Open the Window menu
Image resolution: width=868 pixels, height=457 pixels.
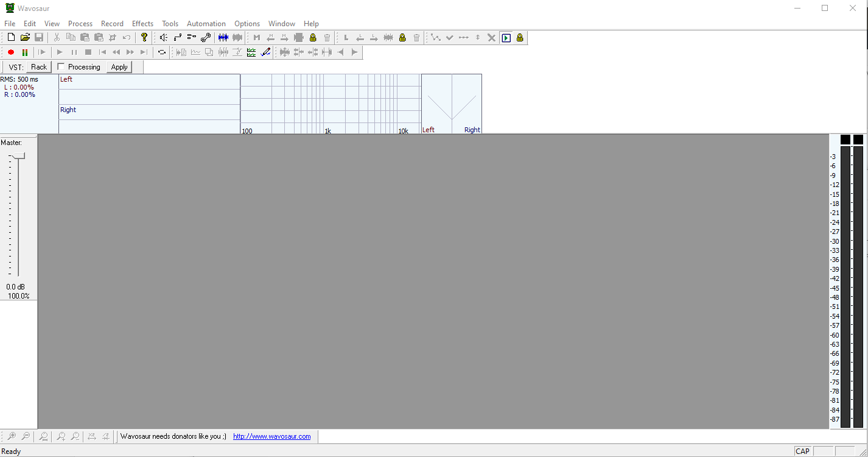[x=282, y=24]
